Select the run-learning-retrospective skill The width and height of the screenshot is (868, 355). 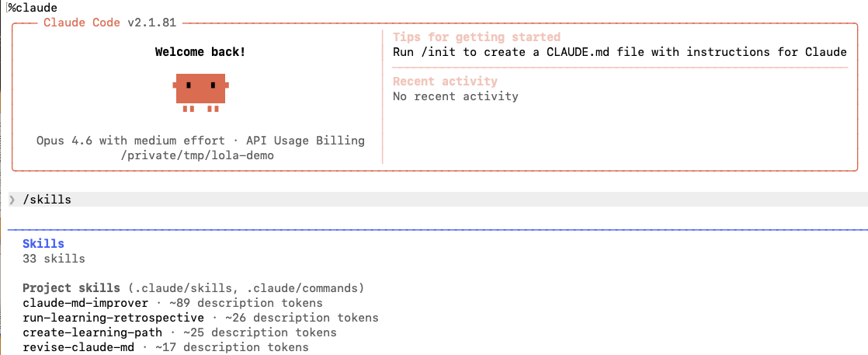pyautogui.click(x=114, y=318)
